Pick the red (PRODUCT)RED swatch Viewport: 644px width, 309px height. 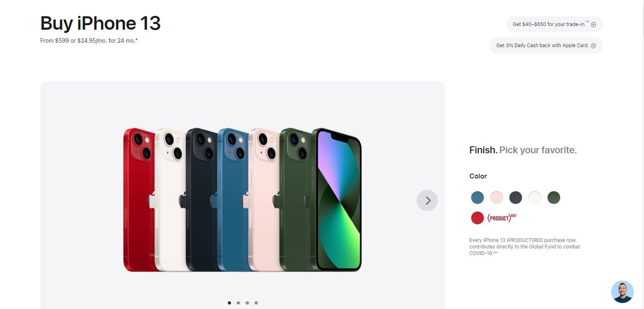coord(478,218)
